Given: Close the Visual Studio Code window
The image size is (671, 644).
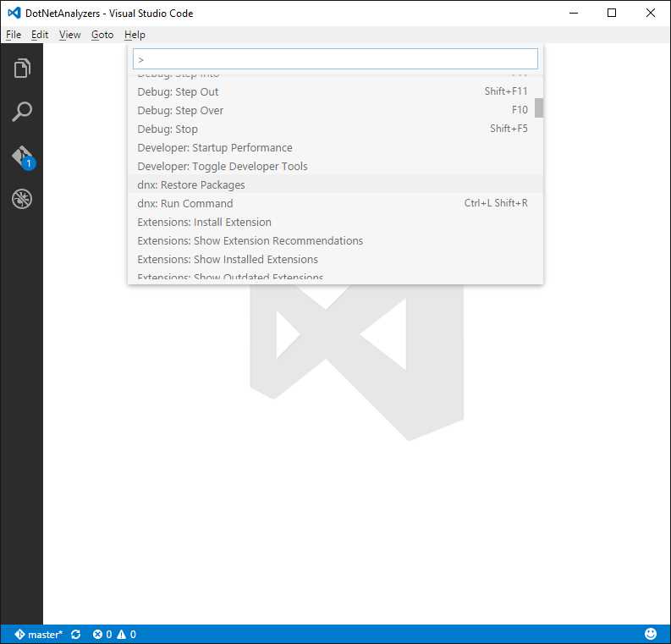Looking at the screenshot, I should [x=651, y=13].
